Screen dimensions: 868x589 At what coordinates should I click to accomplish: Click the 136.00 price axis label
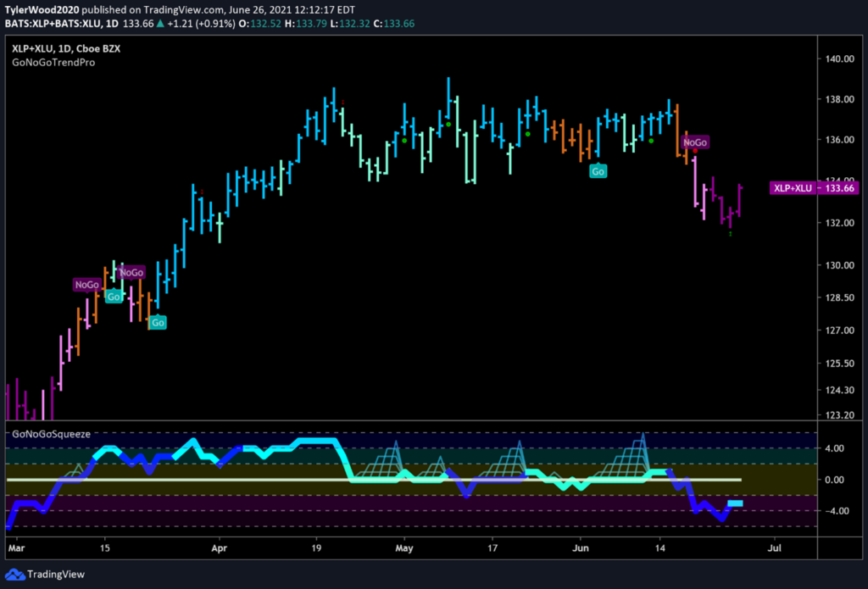point(839,140)
